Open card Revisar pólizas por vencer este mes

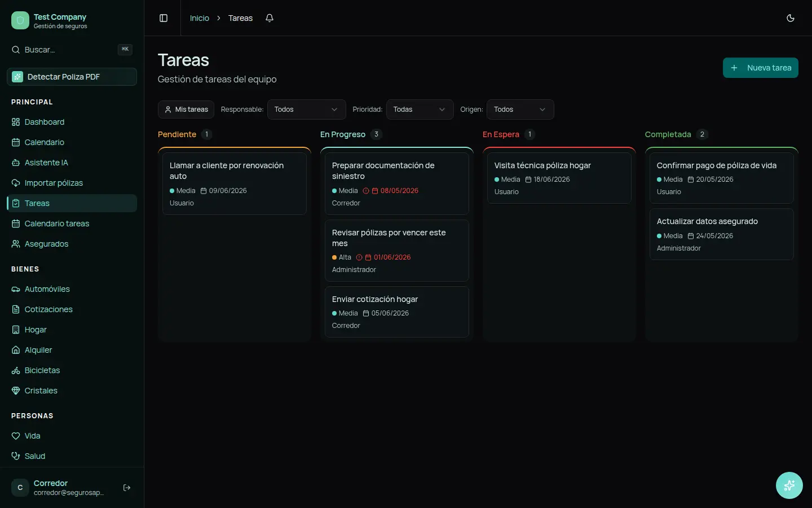point(397,251)
